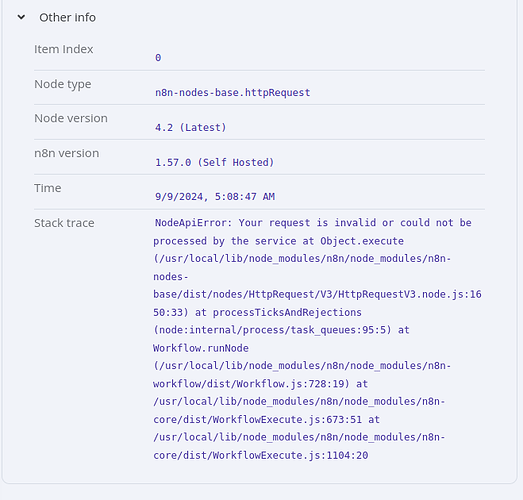Click the Workflow.runNode stack line
The image size is (523, 500).
pos(201,348)
